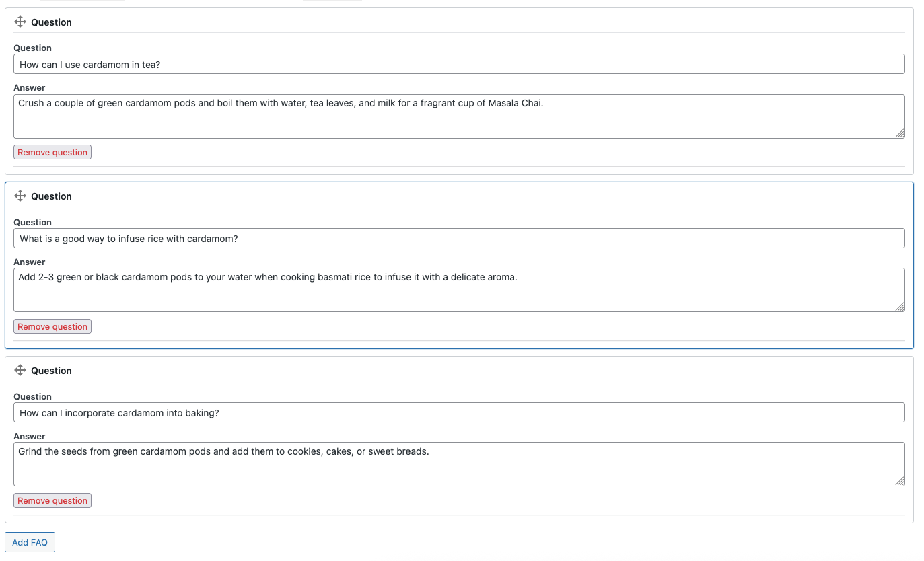Click the rice infusion question field
This screenshot has height=561, width=924.
[460, 237]
